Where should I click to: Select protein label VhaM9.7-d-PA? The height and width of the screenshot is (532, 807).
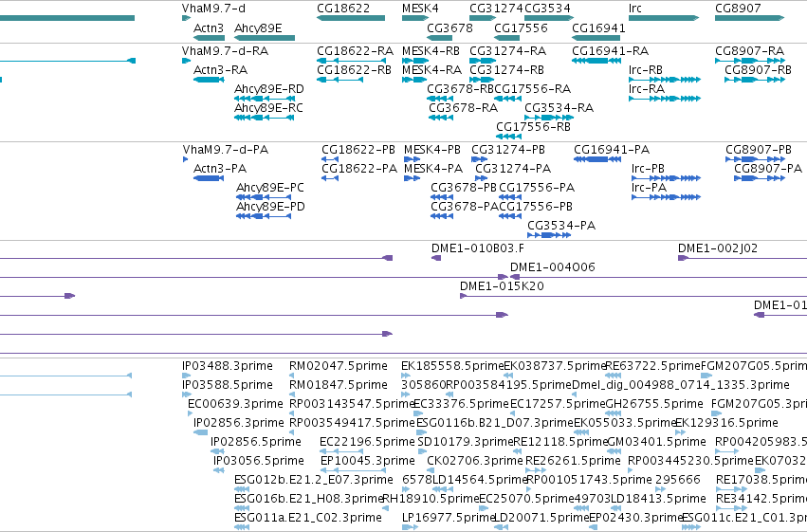tap(226, 150)
